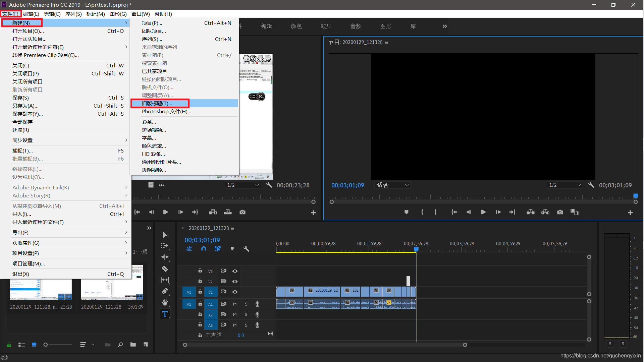
Task: Click Source monitor Export Frame camera
Action: tap(243, 212)
